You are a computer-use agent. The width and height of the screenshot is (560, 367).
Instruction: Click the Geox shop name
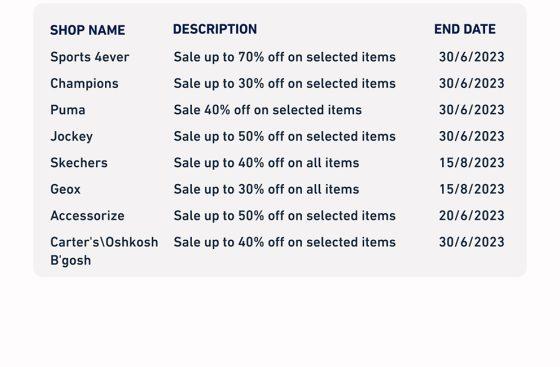(65, 189)
